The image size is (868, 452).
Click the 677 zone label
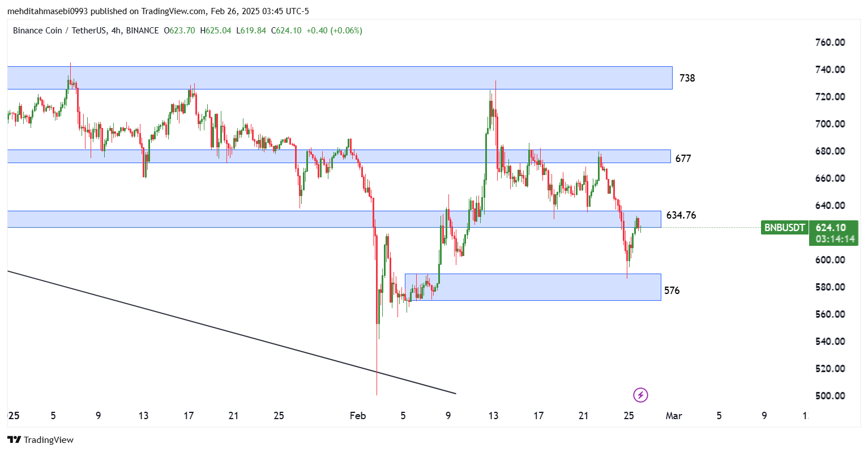(x=683, y=159)
